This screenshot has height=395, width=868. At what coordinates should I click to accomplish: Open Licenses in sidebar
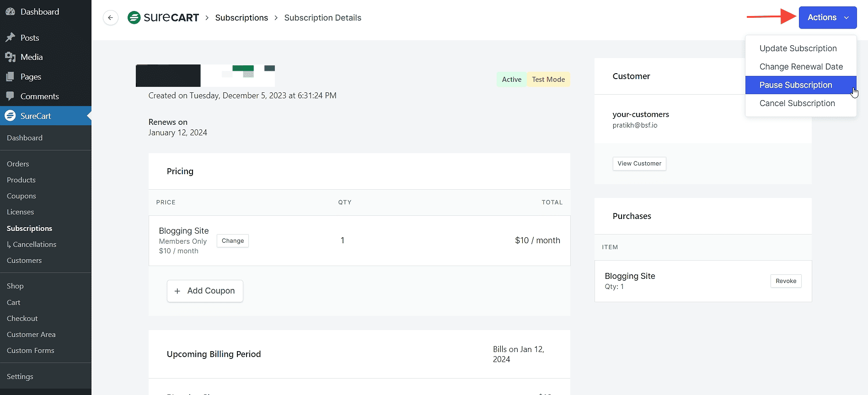point(20,212)
